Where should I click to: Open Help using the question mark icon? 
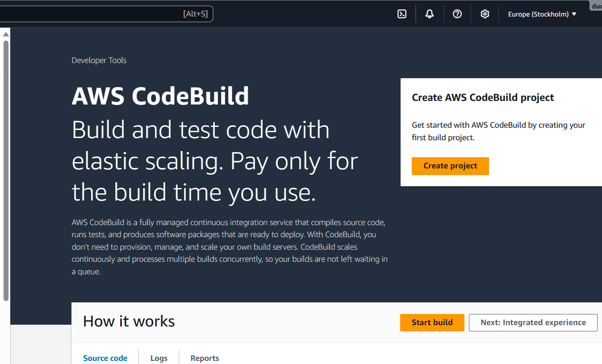point(457,14)
